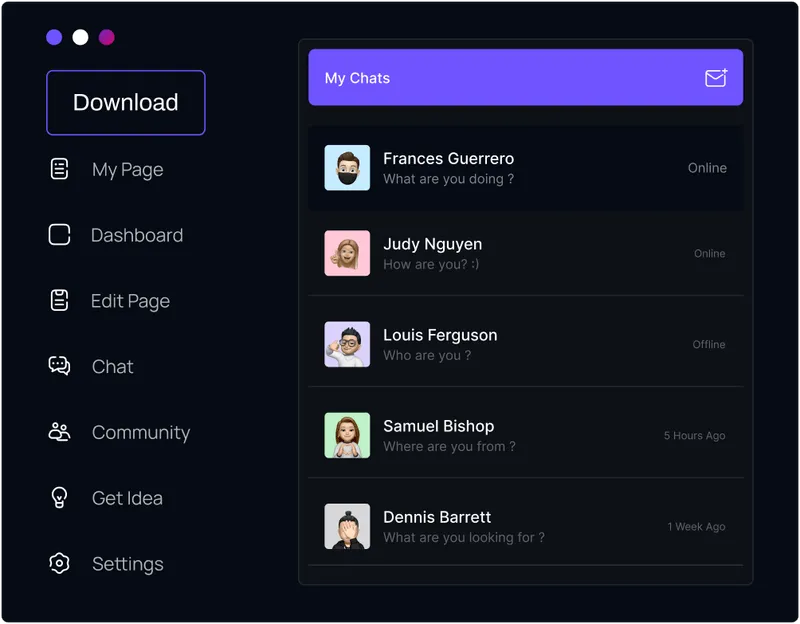This screenshot has width=800, height=624.
Task: Click the Download button
Action: coord(125,102)
